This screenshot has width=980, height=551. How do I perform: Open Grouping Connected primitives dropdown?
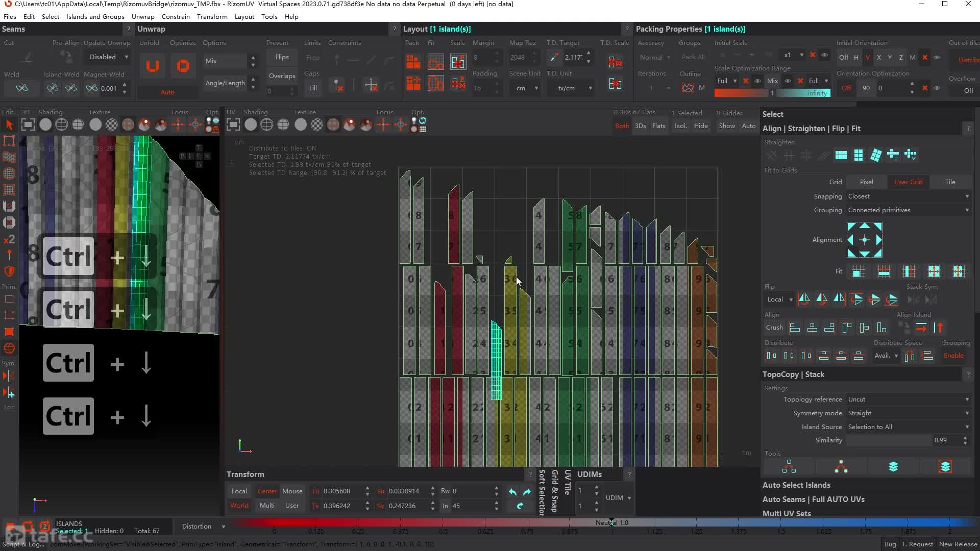click(x=908, y=210)
